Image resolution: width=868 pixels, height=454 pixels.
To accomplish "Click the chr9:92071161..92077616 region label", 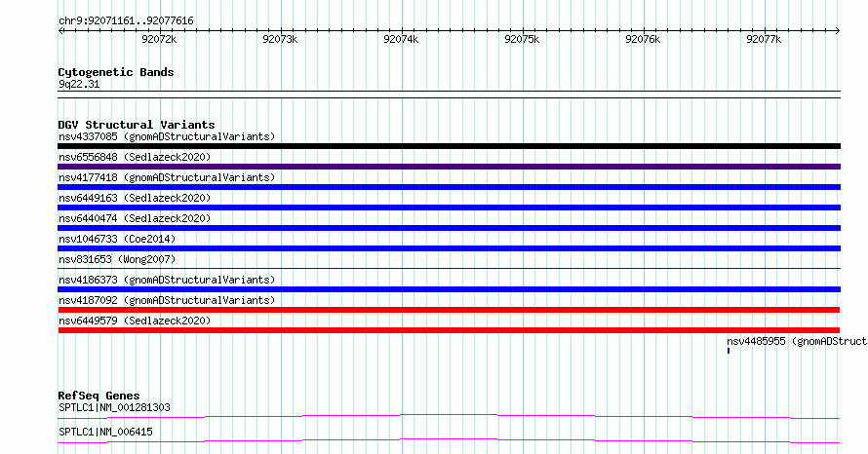I will point(126,21).
